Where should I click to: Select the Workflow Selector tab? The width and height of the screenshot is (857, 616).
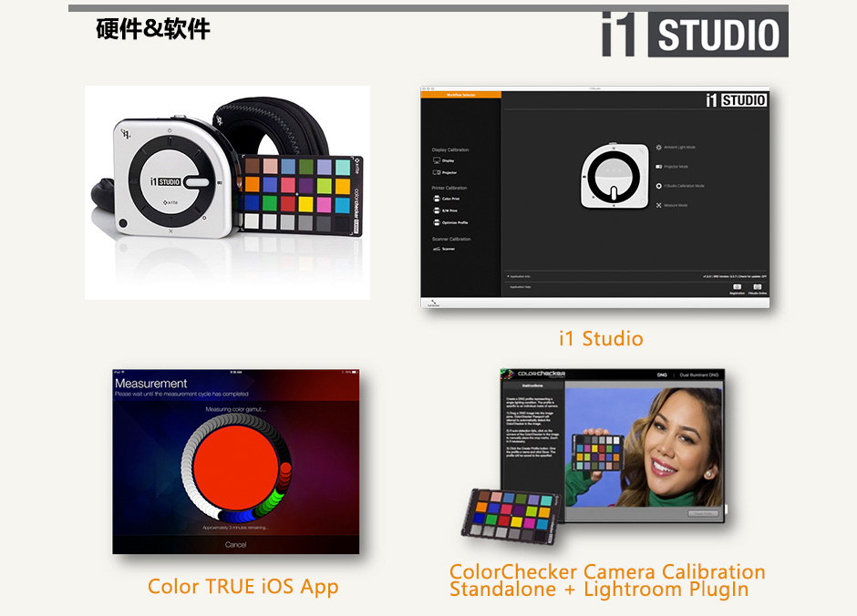tap(460, 95)
